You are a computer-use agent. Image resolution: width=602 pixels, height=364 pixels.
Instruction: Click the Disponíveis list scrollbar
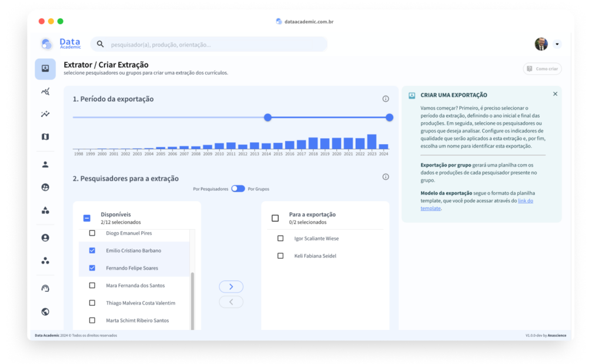[192, 300]
